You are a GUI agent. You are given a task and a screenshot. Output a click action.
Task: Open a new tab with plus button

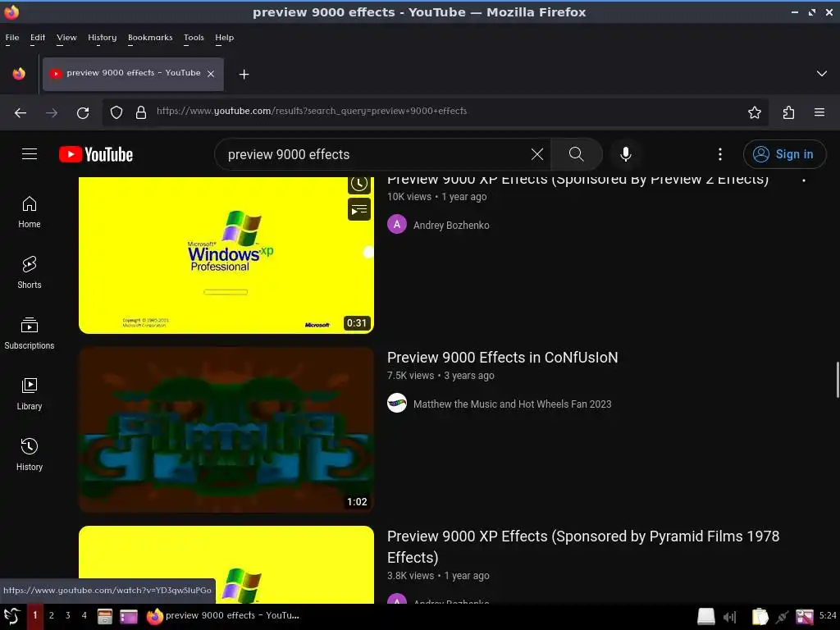point(244,75)
